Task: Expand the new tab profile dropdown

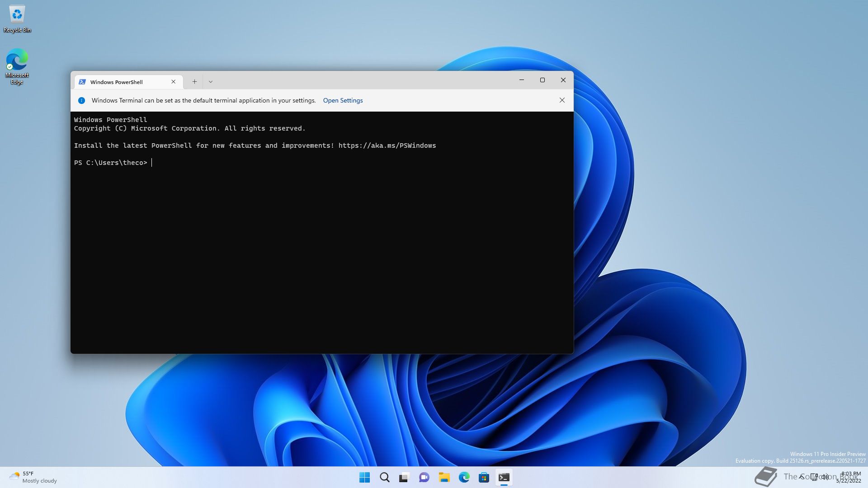Action: click(x=211, y=82)
